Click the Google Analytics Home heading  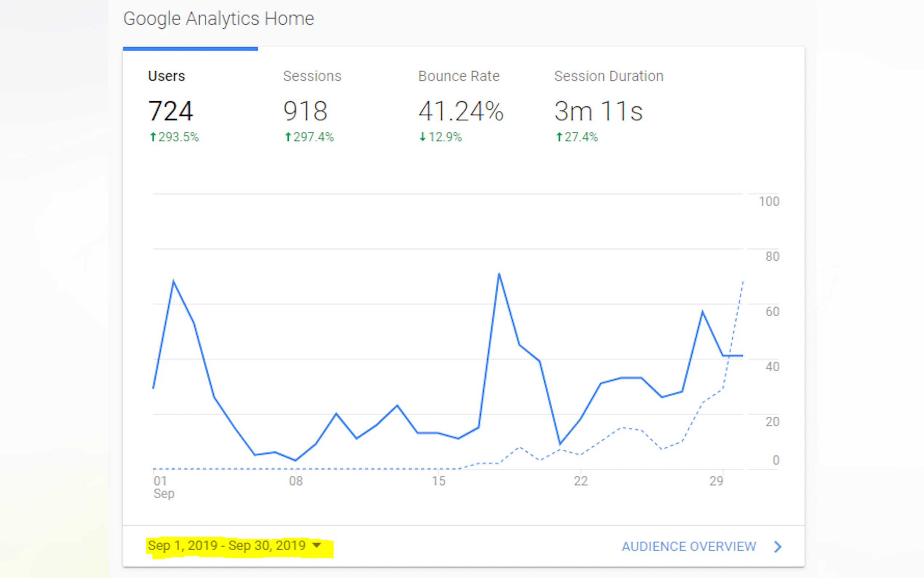219,19
